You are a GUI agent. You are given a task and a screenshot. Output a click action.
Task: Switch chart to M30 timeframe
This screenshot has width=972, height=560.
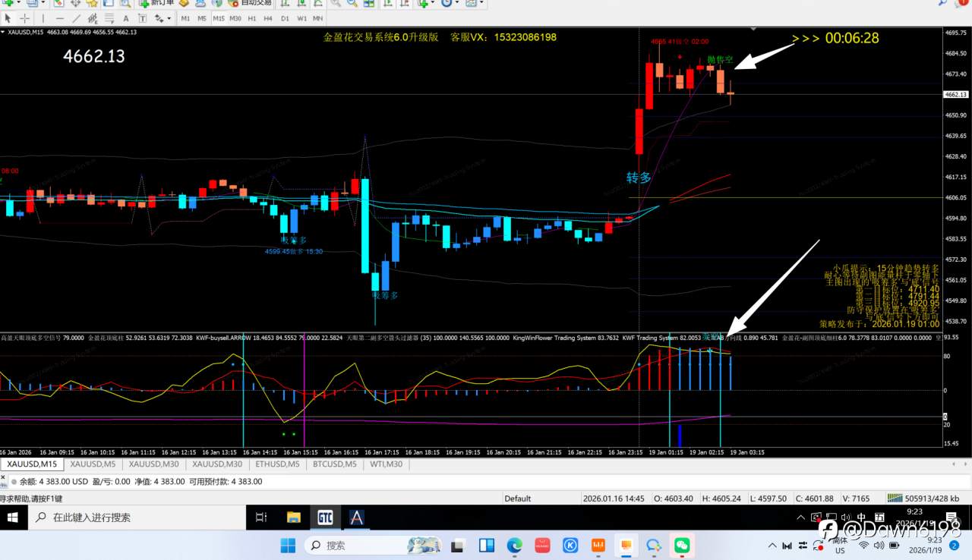(x=235, y=18)
